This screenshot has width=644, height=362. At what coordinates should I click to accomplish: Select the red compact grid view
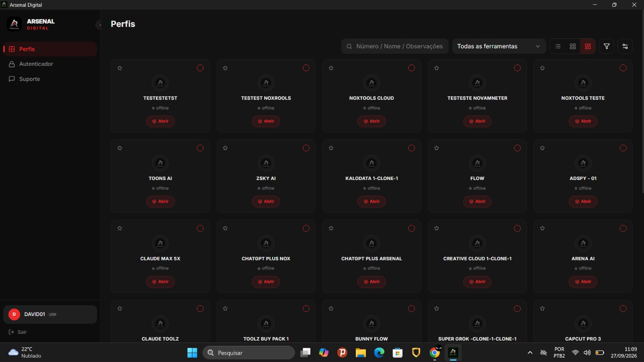coord(588,46)
